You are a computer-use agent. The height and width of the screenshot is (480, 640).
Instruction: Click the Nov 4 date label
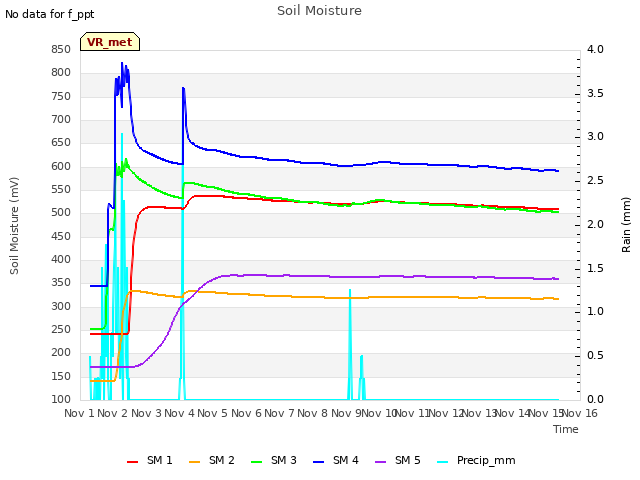[x=180, y=413]
